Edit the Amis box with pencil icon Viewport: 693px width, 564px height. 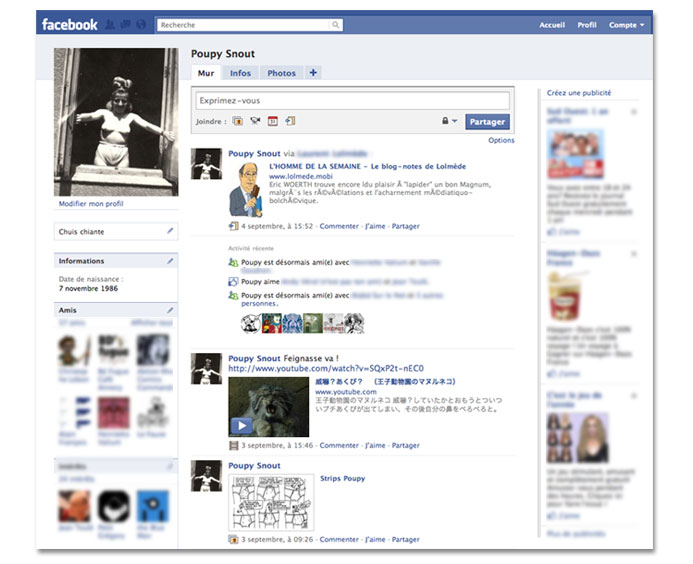(170, 310)
